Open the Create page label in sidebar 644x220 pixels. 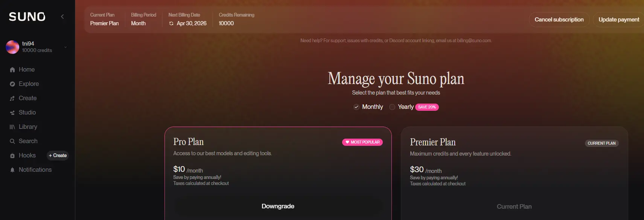pyautogui.click(x=28, y=98)
